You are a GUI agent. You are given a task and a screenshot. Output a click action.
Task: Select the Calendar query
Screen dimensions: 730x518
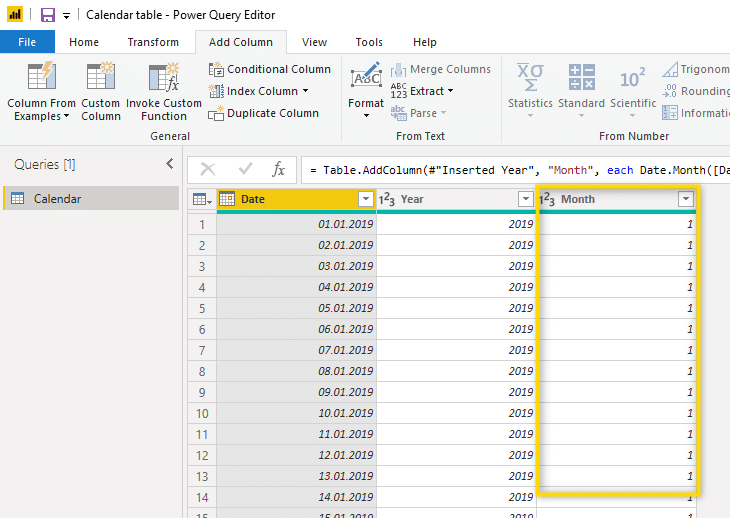[x=57, y=199]
